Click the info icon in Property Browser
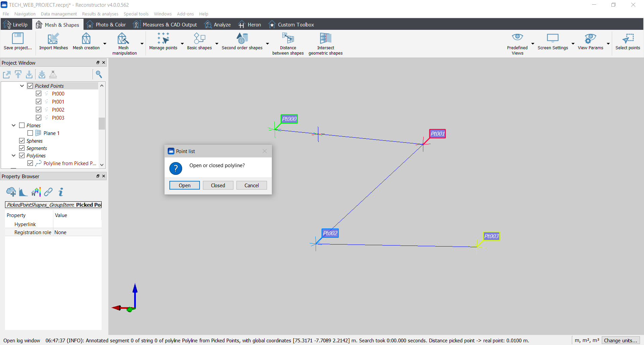The height and width of the screenshot is (345, 644). [61, 192]
